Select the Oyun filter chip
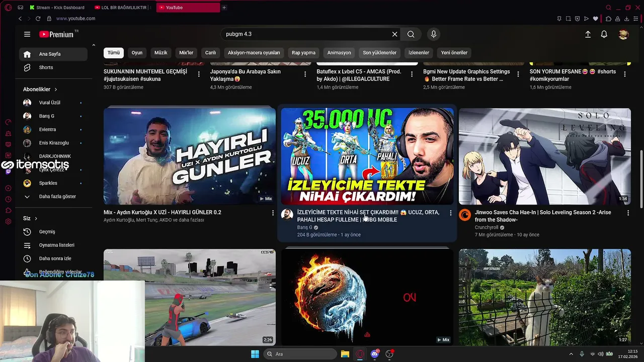 click(137, 53)
